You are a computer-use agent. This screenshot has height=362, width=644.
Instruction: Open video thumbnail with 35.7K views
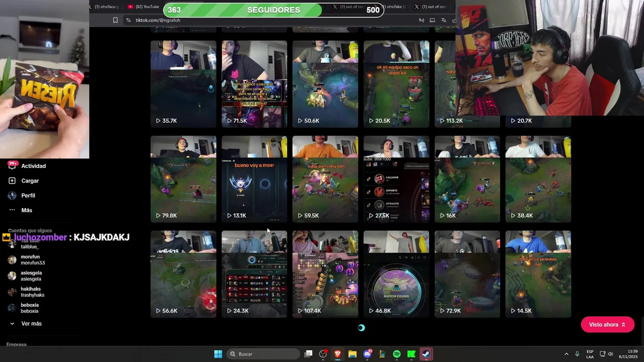click(183, 84)
